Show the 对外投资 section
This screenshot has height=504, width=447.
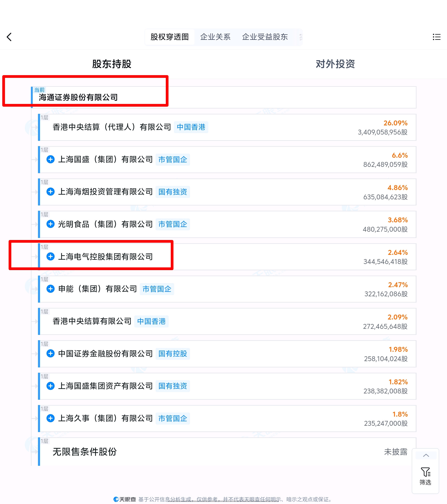(x=335, y=64)
